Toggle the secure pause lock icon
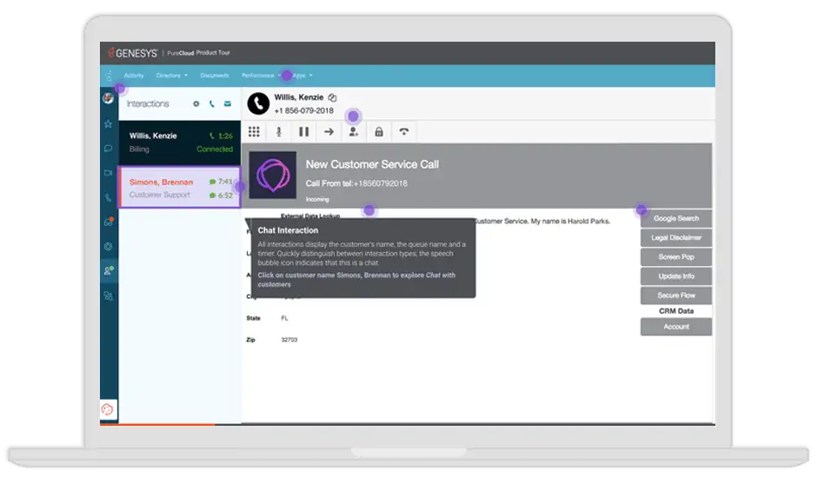The height and width of the screenshot is (504, 837). click(x=379, y=132)
